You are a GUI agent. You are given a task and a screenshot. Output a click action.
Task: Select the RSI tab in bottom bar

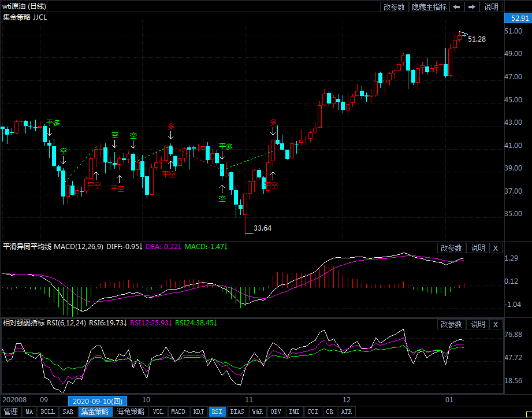coord(217,412)
